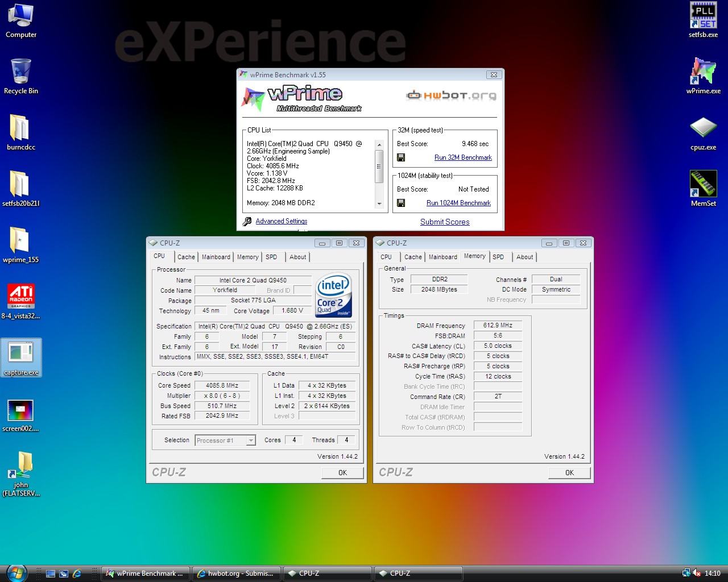Screen dimensions: 728x582
Task: Click OK in the left CPU-Z window
Action: [x=343, y=473]
